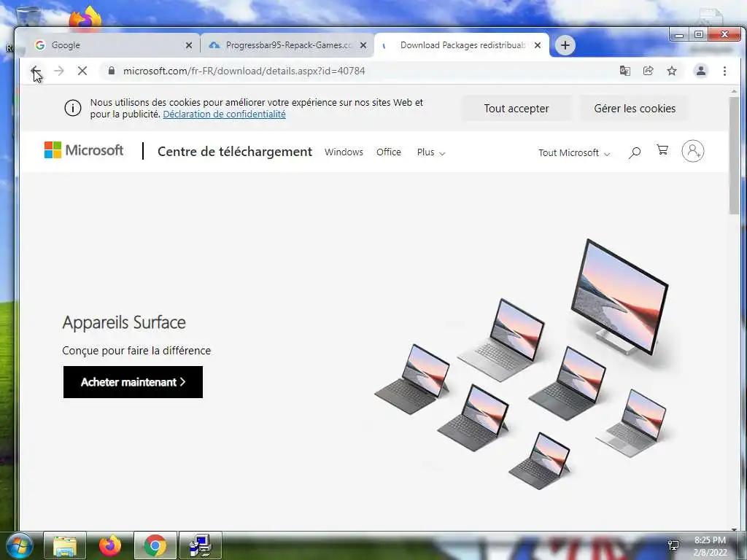
Task: Click the share page icon
Action: coord(648,71)
